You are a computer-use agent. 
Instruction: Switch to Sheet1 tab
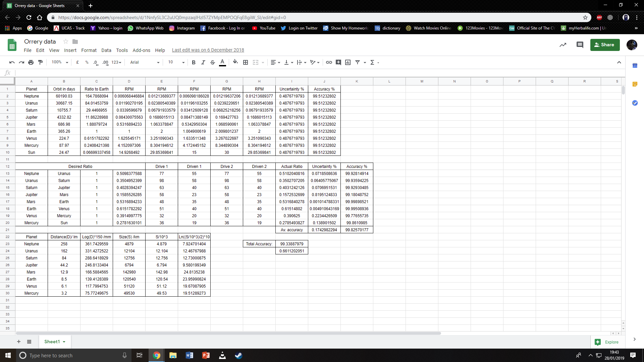[x=52, y=342]
